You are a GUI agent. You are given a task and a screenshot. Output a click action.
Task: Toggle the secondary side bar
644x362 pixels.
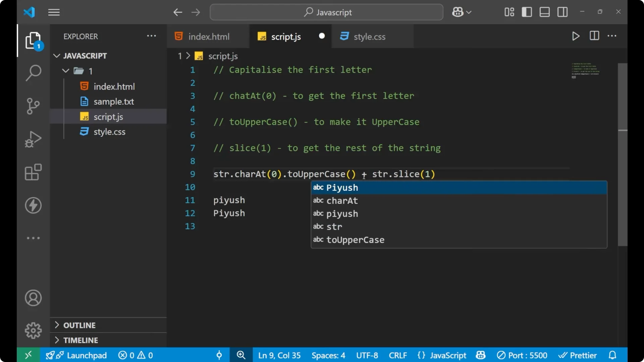pos(562,12)
